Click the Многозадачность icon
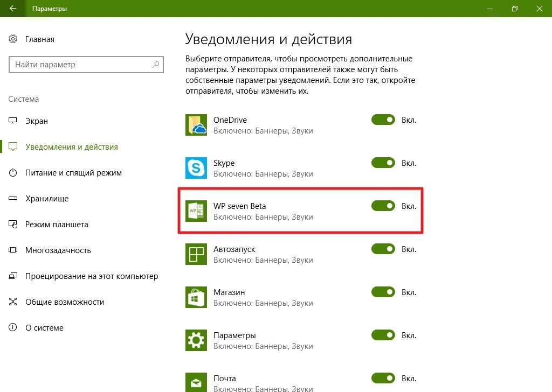Viewport: 552px width, 392px height. (x=13, y=250)
